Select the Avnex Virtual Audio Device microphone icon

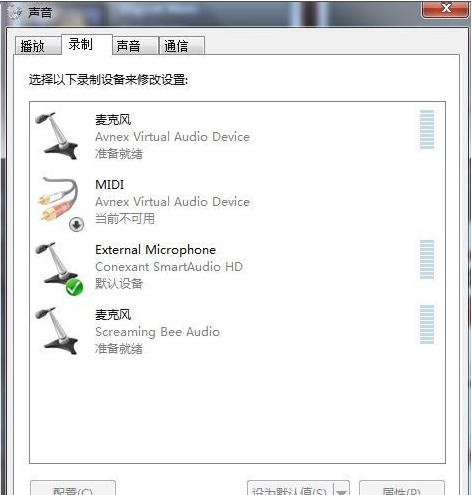click(57, 136)
